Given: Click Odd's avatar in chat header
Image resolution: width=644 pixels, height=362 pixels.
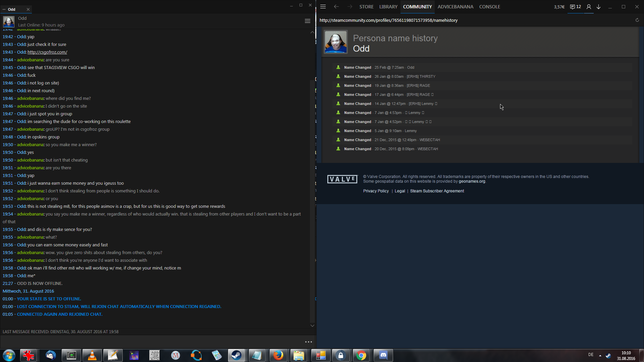Looking at the screenshot, I should pyautogui.click(x=9, y=21).
